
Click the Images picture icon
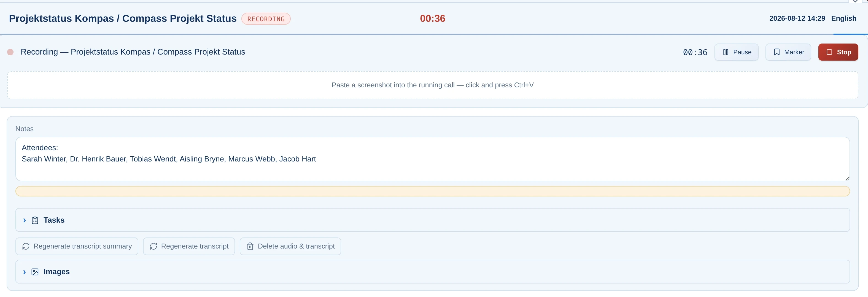coord(35,272)
